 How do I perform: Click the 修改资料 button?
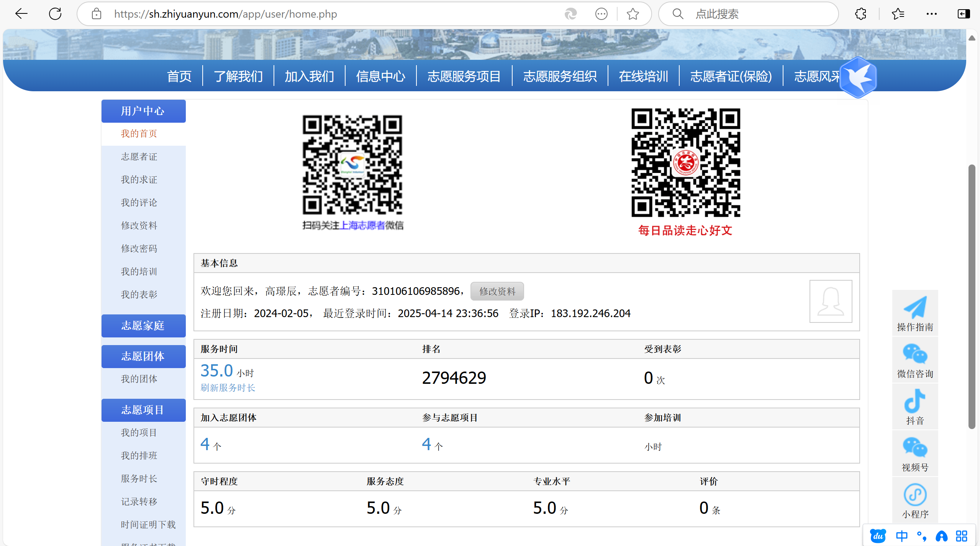coord(497,291)
